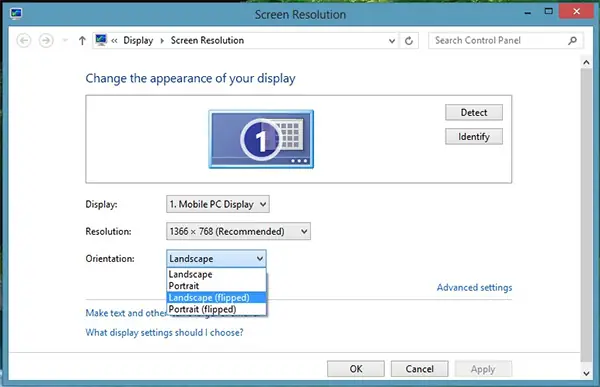Open What display settings should I choose

[x=164, y=332]
